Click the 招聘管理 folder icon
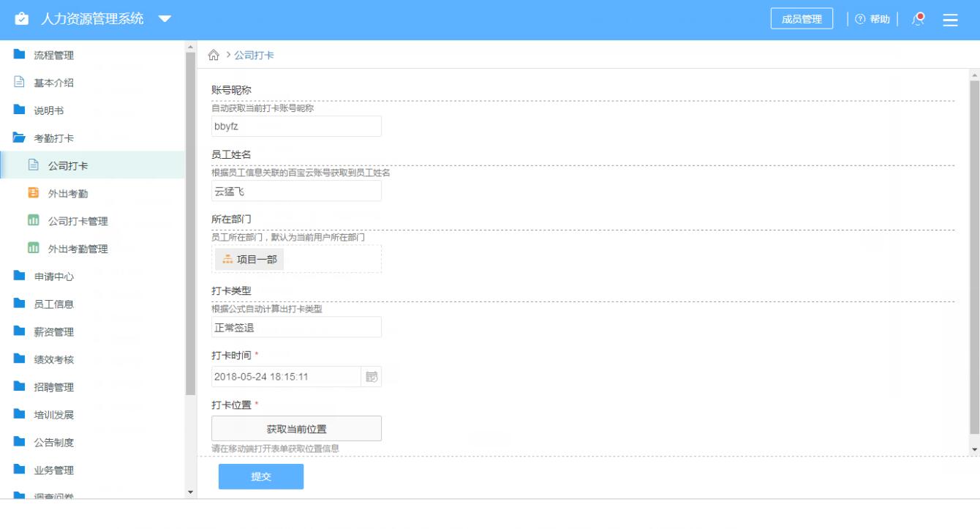 pos(20,387)
